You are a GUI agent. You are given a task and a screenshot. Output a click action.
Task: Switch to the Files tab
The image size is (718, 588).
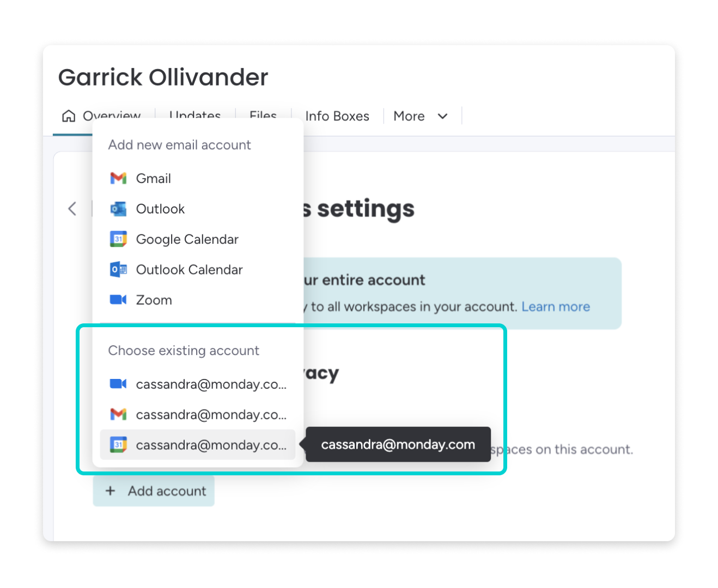pos(263,113)
